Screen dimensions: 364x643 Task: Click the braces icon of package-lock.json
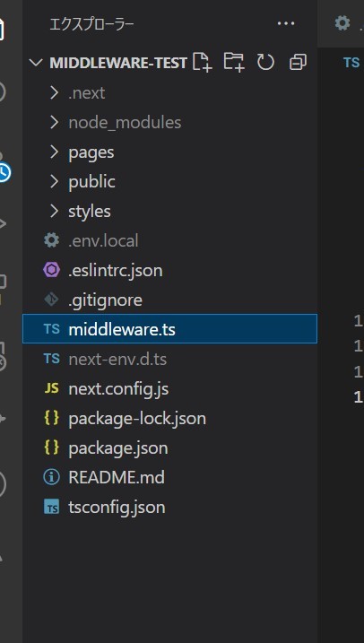(52, 418)
